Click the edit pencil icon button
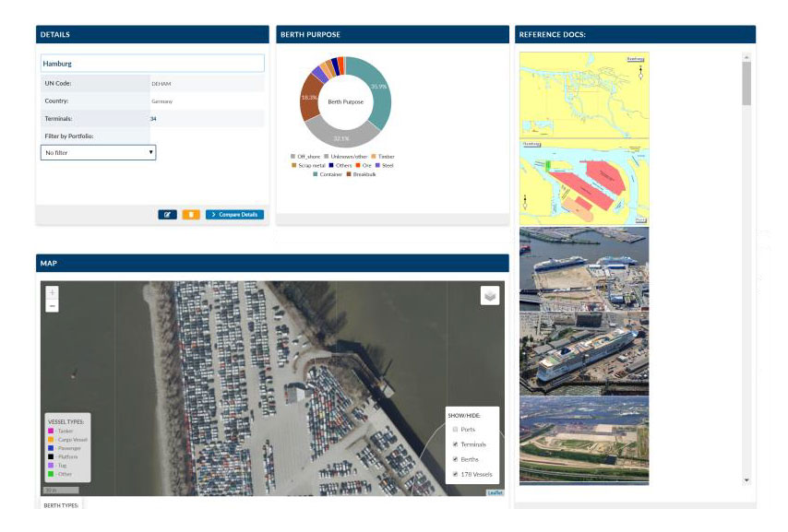Viewport: 788px width, 532px height. click(x=167, y=215)
